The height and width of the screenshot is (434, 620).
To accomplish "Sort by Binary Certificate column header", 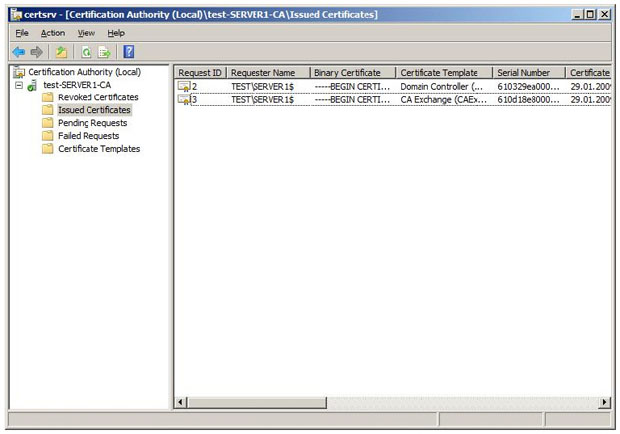I will coord(353,73).
